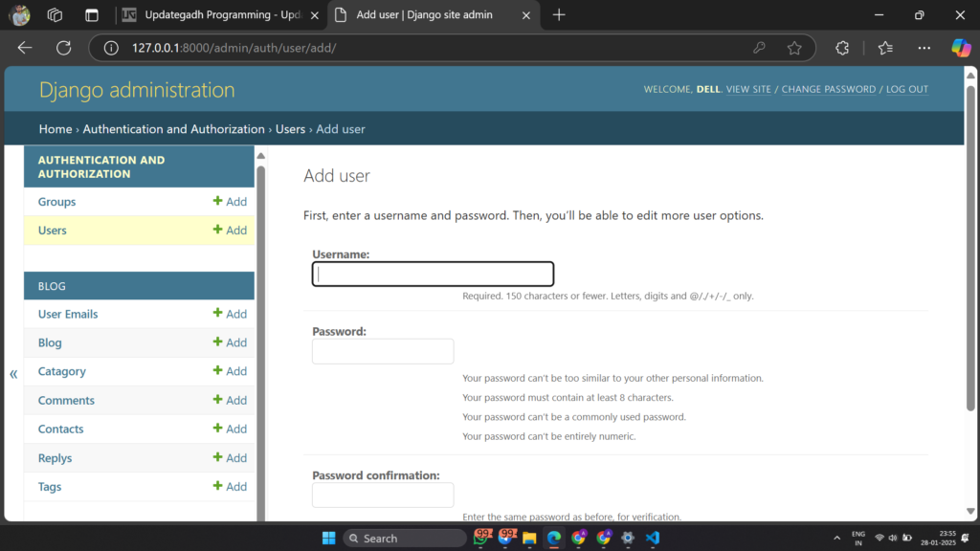Open the Users model in sidebar

click(x=52, y=231)
